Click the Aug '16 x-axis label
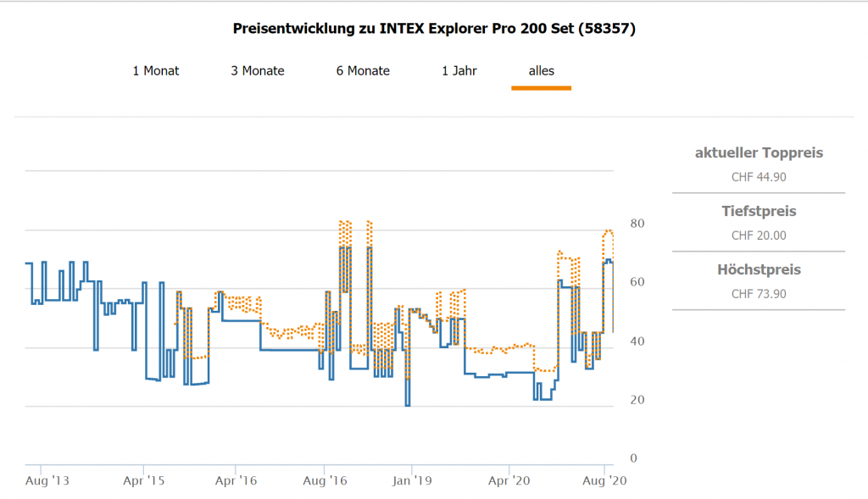868x499 pixels. point(325,480)
